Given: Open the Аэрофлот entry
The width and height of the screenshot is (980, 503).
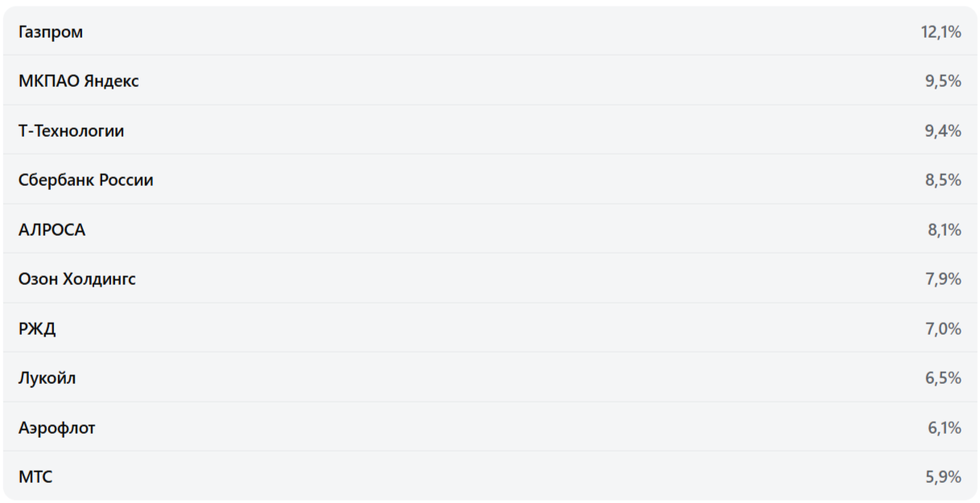Looking at the screenshot, I should pyautogui.click(x=56, y=428).
